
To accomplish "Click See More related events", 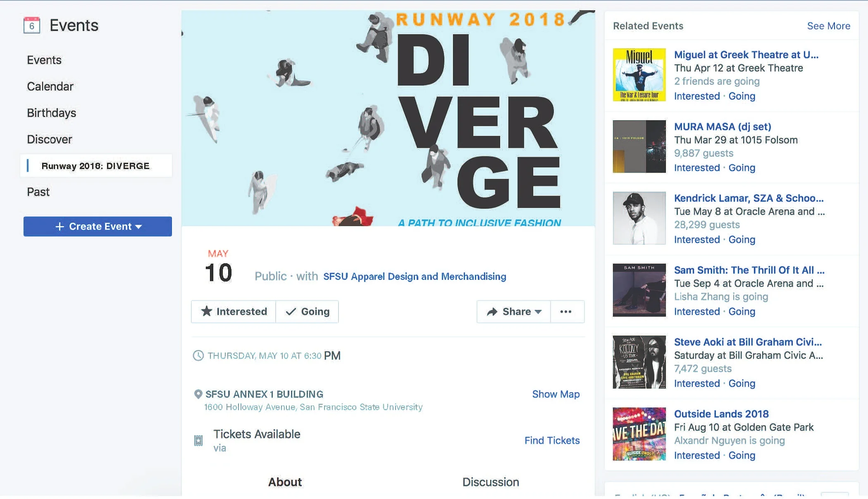I will [x=829, y=26].
